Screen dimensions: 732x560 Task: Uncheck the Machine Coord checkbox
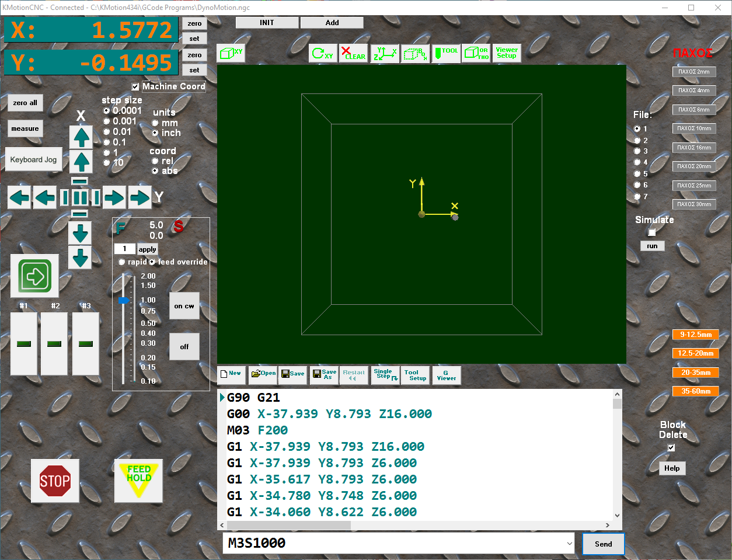click(x=135, y=86)
